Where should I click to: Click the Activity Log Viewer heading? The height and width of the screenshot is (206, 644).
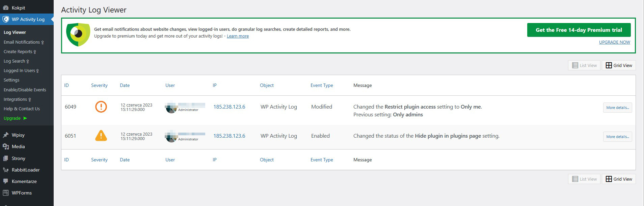coord(94,10)
